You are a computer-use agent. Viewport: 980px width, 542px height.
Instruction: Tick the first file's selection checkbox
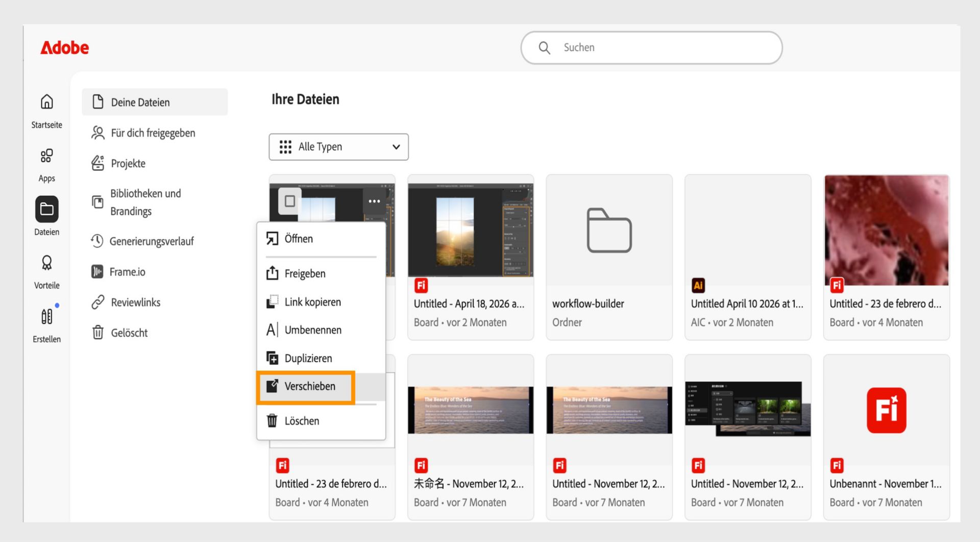tap(289, 201)
